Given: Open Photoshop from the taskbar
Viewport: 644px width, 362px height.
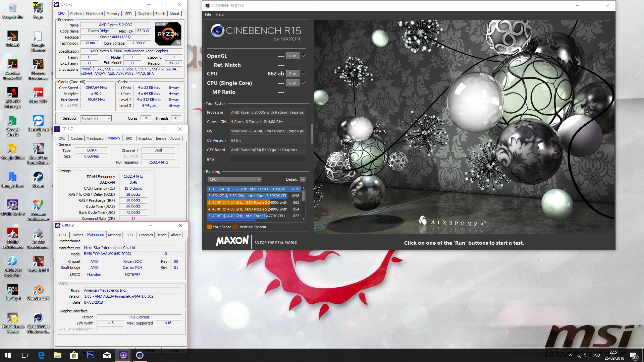Looking at the screenshot, I should [90, 355].
